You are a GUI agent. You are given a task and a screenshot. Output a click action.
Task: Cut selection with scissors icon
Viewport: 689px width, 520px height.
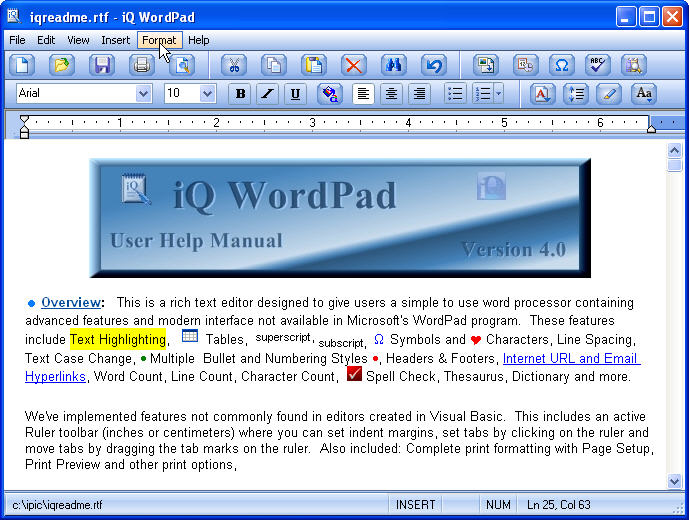234,66
